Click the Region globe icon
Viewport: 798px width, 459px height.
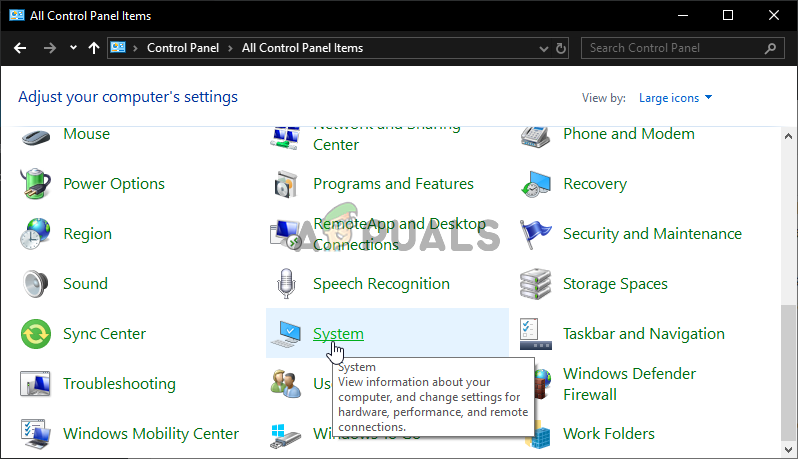pos(36,234)
